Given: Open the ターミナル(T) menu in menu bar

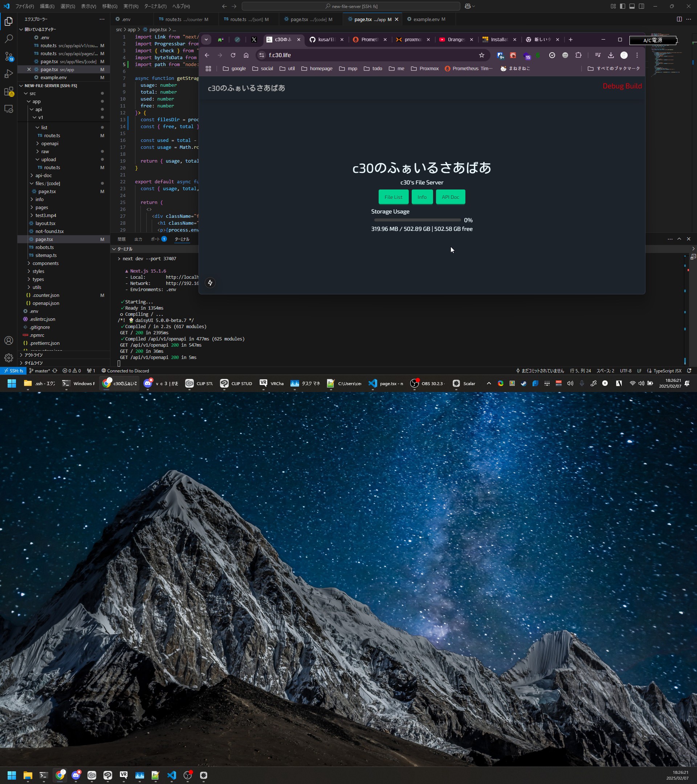Looking at the screenshot, I should point(155,6).
